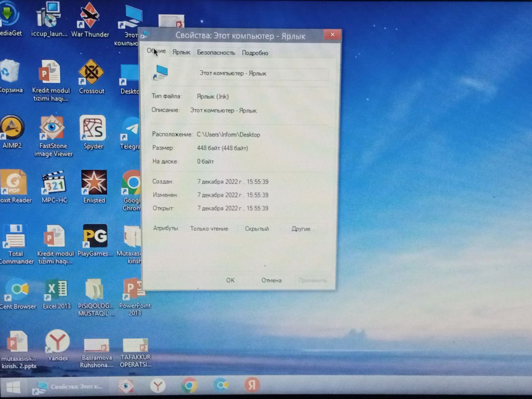
Task: Select the Total Commander desktop icon
Action: 16,244
